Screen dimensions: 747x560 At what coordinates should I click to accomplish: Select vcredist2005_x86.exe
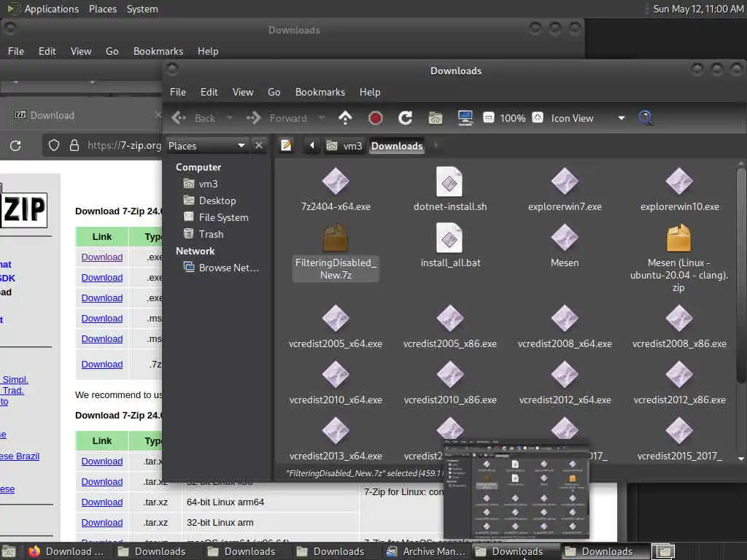450,327
